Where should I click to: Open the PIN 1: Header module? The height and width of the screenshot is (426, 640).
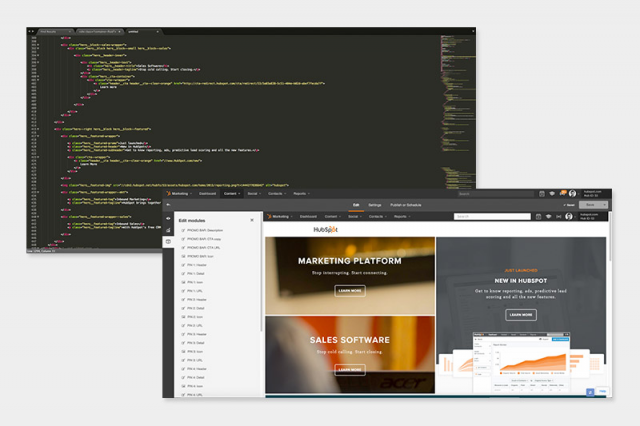click(x=204, y=265)
